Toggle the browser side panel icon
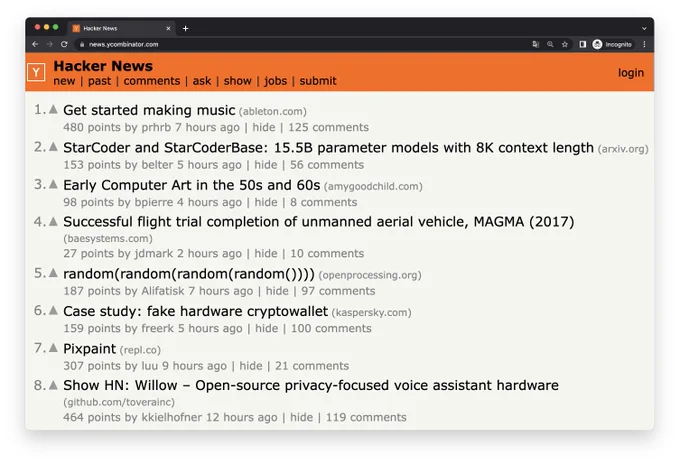Screen dimensions: 680x464 (x=582, y=44)
